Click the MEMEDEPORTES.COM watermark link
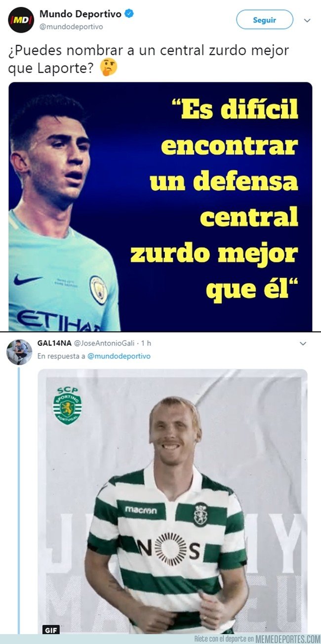 288,639
